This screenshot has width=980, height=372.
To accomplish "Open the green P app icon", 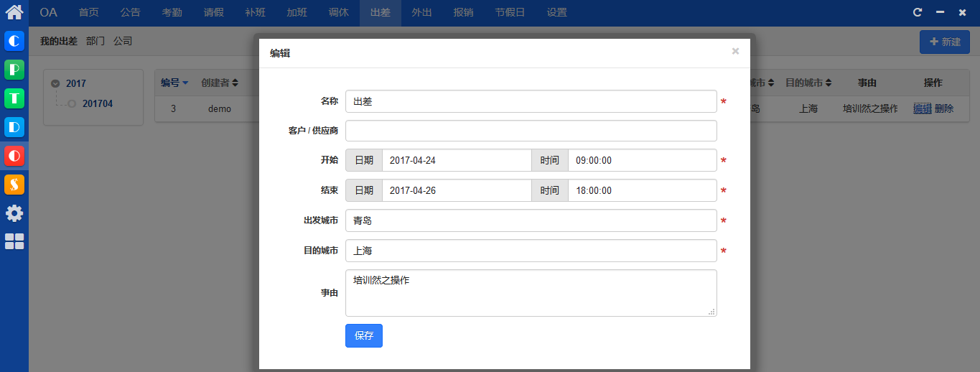I will (x=14, y=70).
